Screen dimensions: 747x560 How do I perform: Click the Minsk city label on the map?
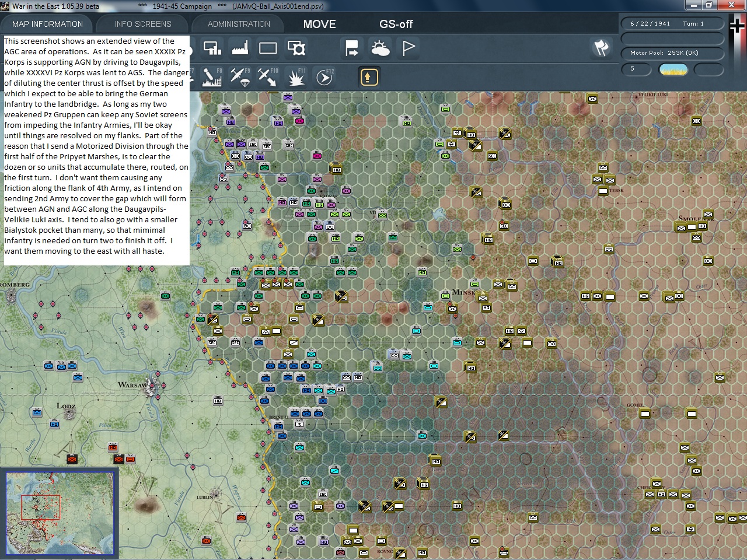point(465,292)
